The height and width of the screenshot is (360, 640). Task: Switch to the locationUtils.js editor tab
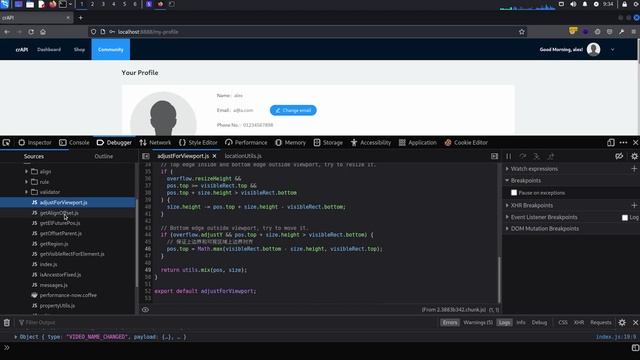(243, 156)
